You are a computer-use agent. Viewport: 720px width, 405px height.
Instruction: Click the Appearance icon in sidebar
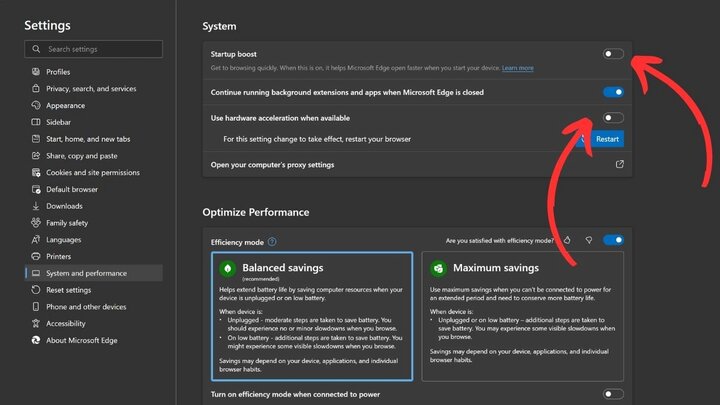pos(36,105)
